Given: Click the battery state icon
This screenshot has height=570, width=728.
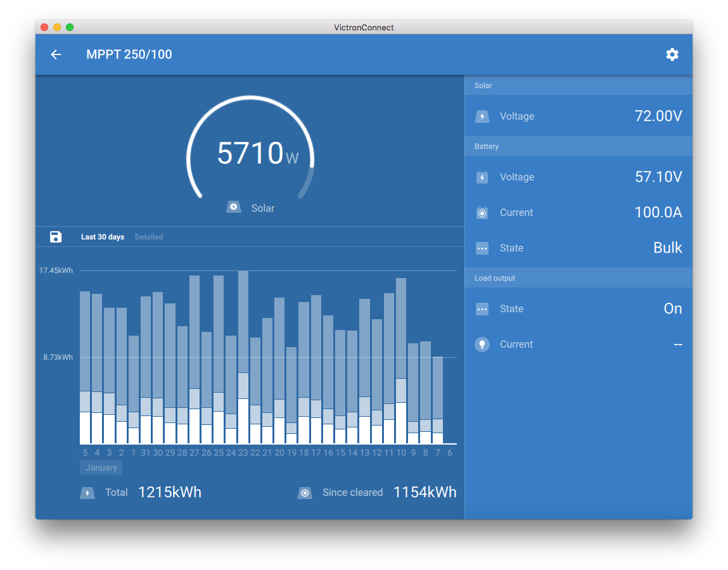Looking at the screenshot, I should pos(482,248).
